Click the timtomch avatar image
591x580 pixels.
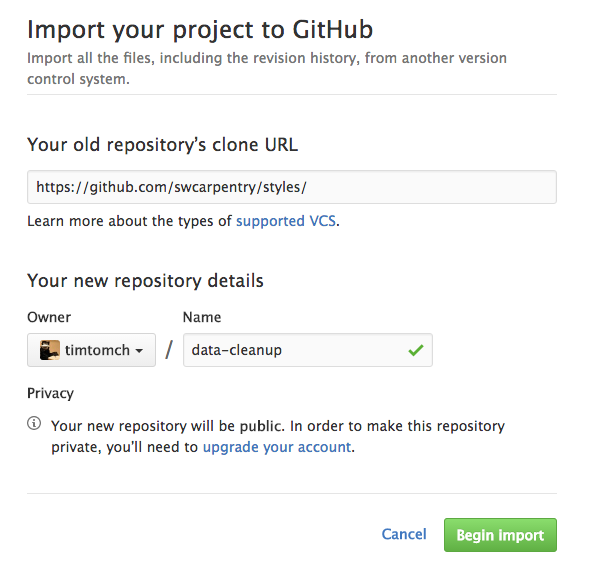click(50, 350)
